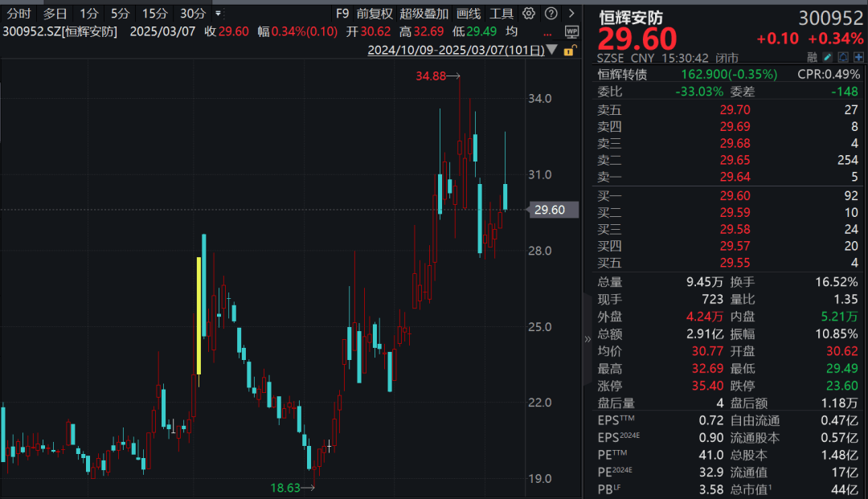Open 超级叠加 overlay menu
Image resolution: width=868 pixels, height=499 pixels.
click(424, 14)
